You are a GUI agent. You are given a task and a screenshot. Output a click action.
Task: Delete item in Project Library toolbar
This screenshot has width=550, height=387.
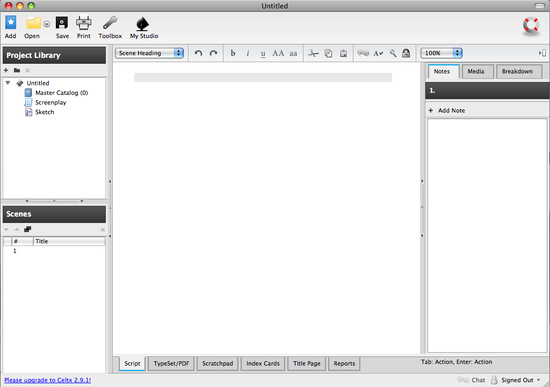[28, 70]
